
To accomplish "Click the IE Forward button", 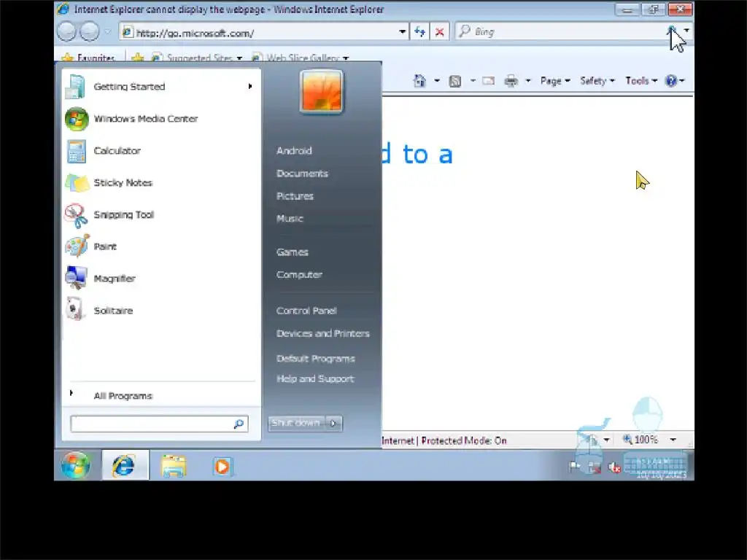I will [89, 32].
